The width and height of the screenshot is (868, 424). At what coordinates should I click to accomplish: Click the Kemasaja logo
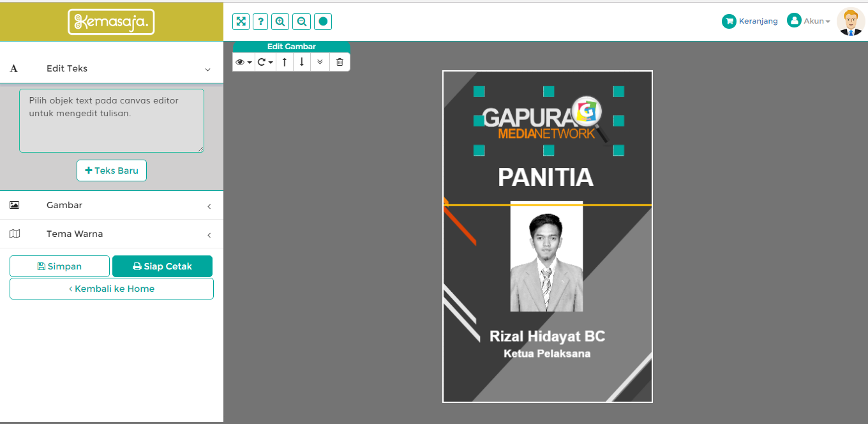[x=111, y=22]
